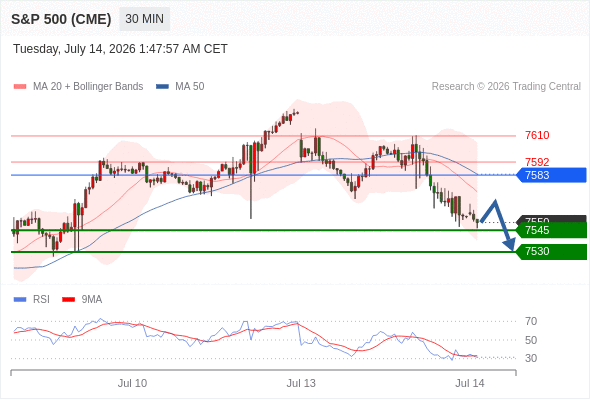Click the red 7610 resistance label
Screen dimensions: 590x400
coord(537,135)
